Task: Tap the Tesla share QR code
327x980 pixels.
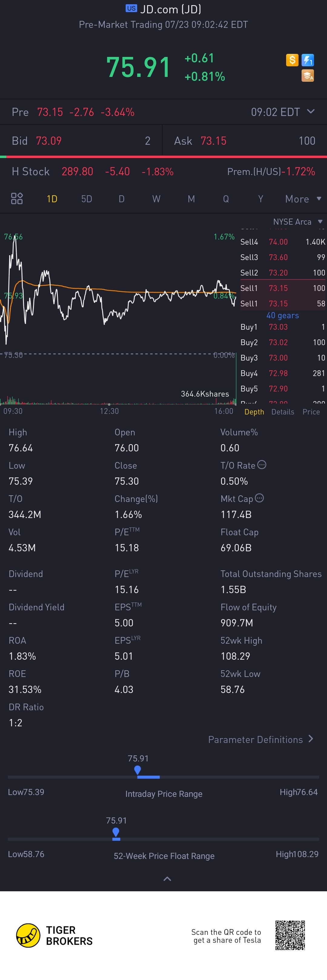Action: click(x=290, y=935)
